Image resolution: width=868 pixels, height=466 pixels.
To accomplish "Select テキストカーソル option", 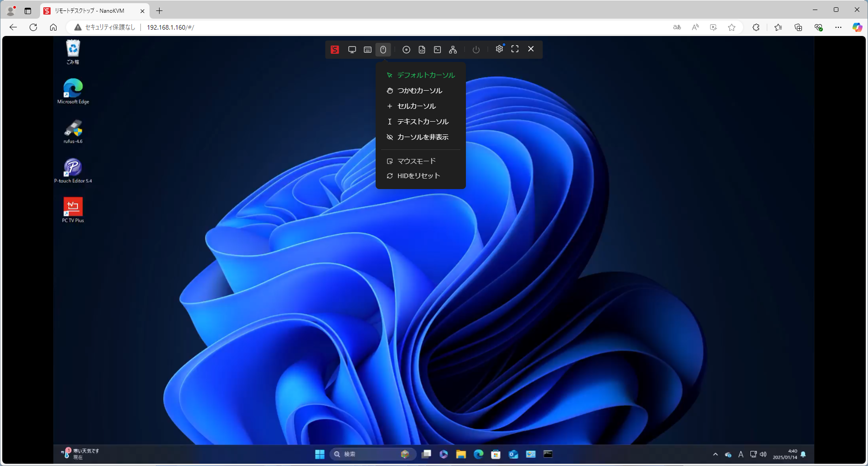I will [x=421, y=122].
